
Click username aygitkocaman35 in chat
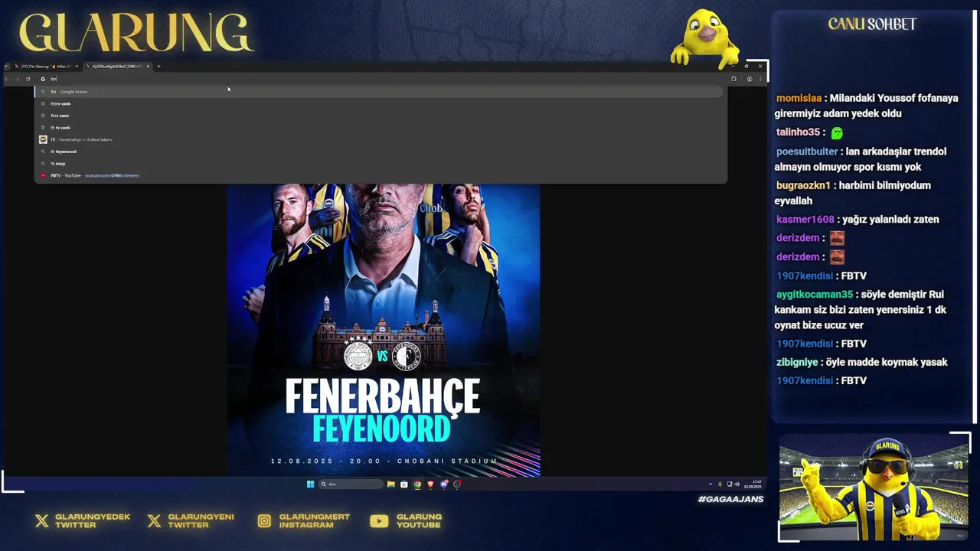coord(815,295)
